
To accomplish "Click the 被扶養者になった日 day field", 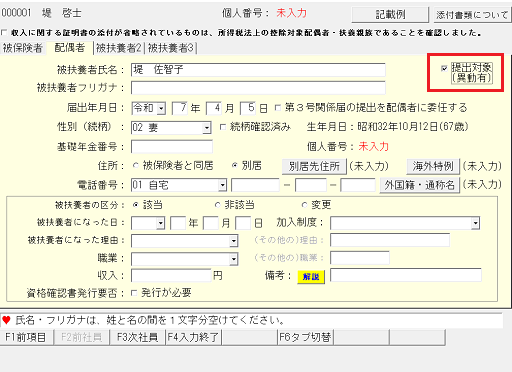I will coord(243,223).
